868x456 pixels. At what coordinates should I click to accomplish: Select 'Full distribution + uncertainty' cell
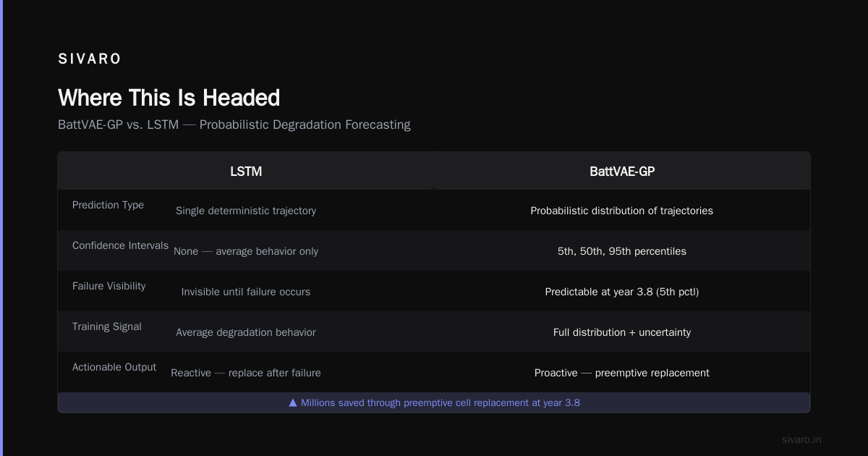point(622,332)
